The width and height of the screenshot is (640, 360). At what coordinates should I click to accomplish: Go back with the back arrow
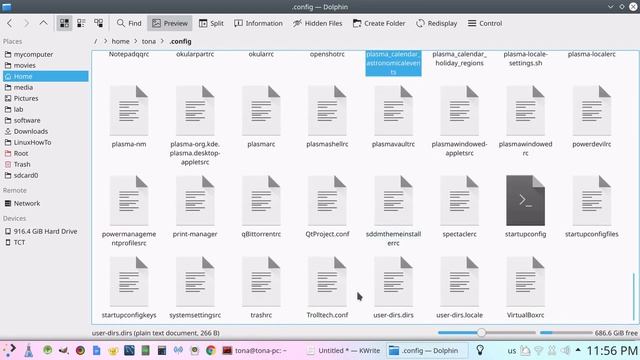click(x=9, y=23)
